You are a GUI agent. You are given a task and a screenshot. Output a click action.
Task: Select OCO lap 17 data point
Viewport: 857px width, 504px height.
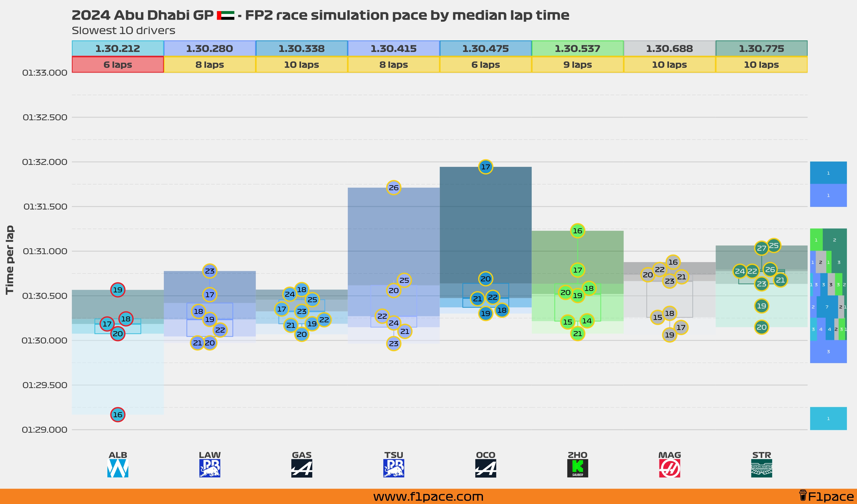click(486, 167)
